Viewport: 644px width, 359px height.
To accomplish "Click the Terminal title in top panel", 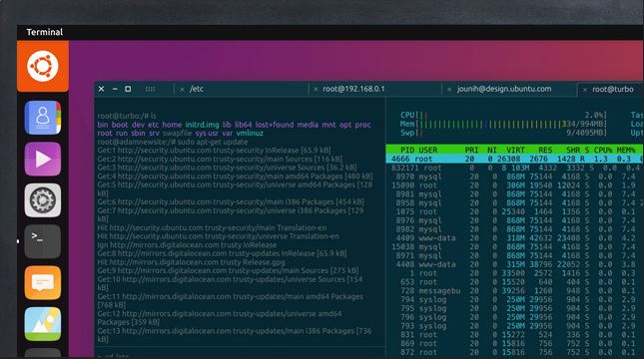I will click(x=45, y=32).
